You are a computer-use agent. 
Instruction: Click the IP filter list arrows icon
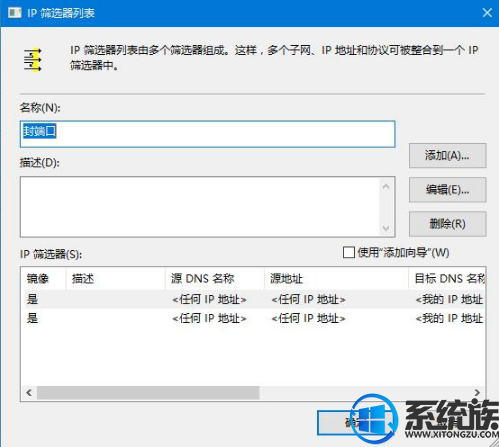[x=33, y=60]
